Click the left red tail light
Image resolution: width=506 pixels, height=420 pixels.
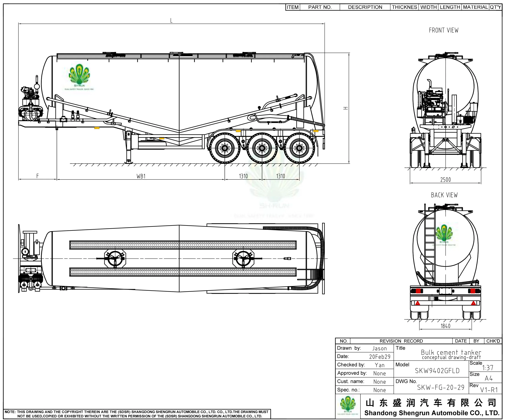coord(418,291)
